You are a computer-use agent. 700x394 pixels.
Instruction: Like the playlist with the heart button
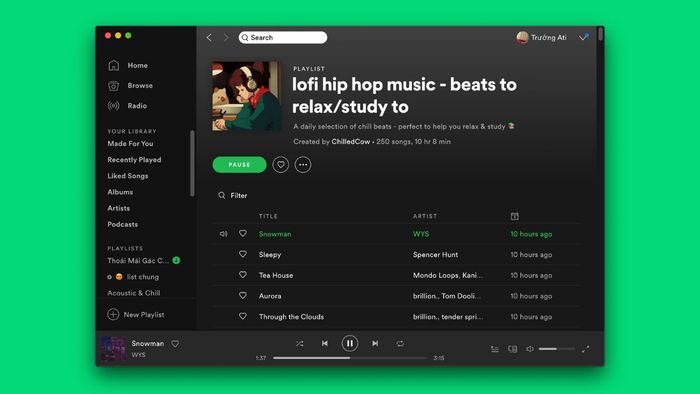[280, 165]
